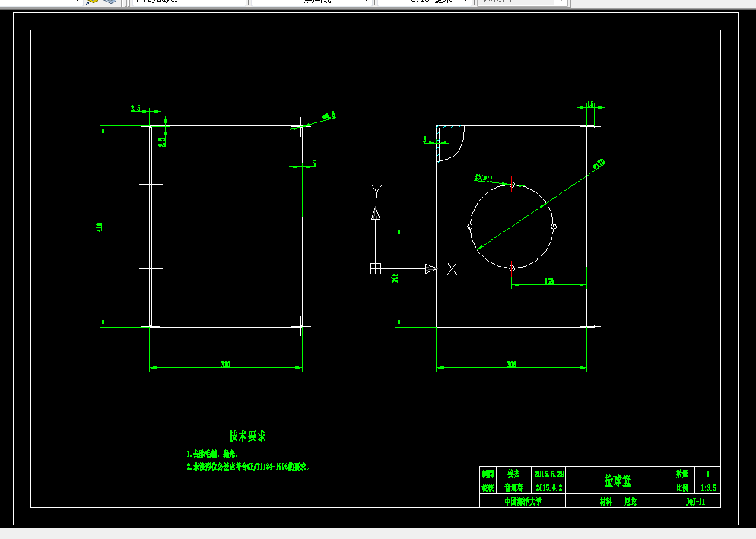The height and width of the screenshot is (539, 756).
Task: Select the 5 dimension beside hatched corner section
Action: (424, 139)
